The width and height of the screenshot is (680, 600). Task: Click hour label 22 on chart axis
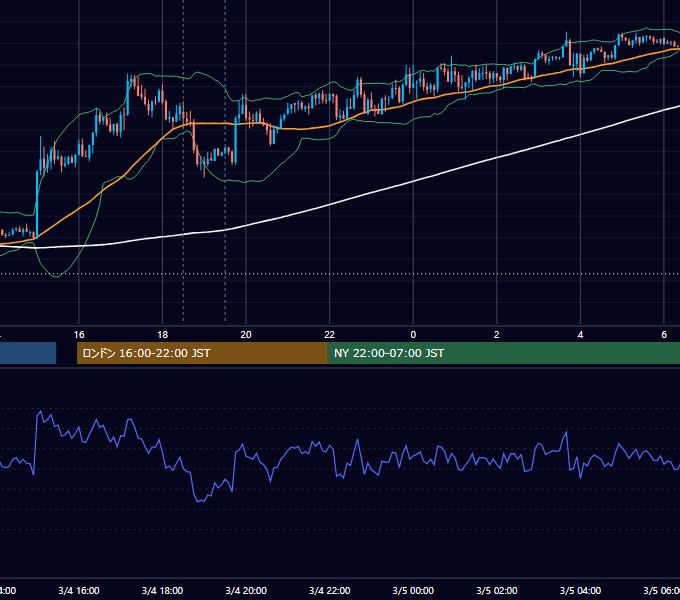[330, 335]
